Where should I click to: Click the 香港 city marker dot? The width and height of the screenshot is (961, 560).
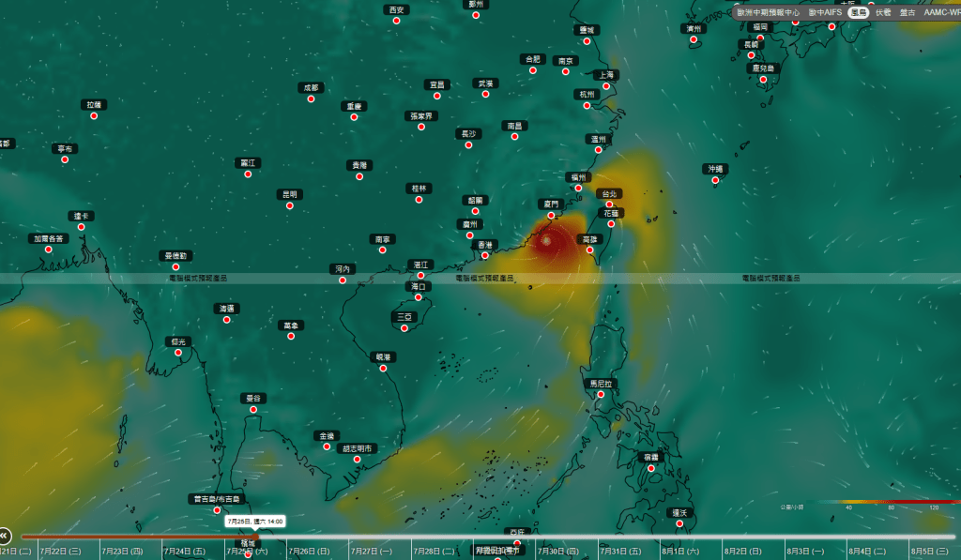coord(485,255)
